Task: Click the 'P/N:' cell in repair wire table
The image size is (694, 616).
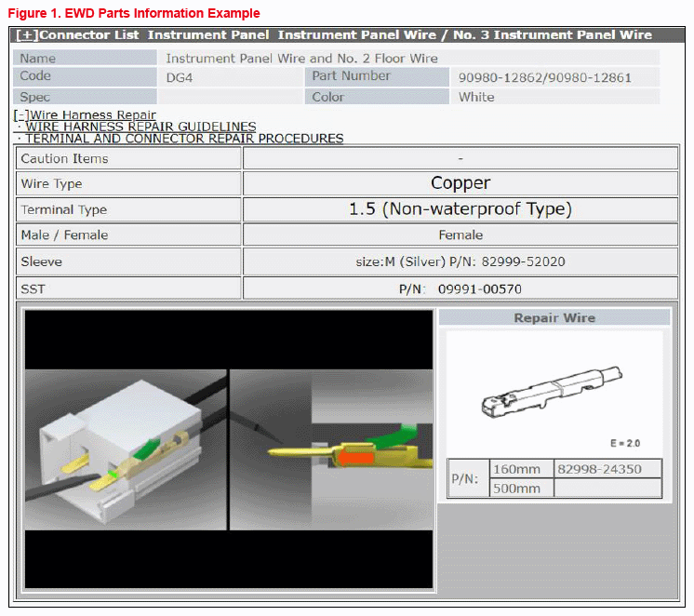Action: pyautogui.click(x=468, y=478)
